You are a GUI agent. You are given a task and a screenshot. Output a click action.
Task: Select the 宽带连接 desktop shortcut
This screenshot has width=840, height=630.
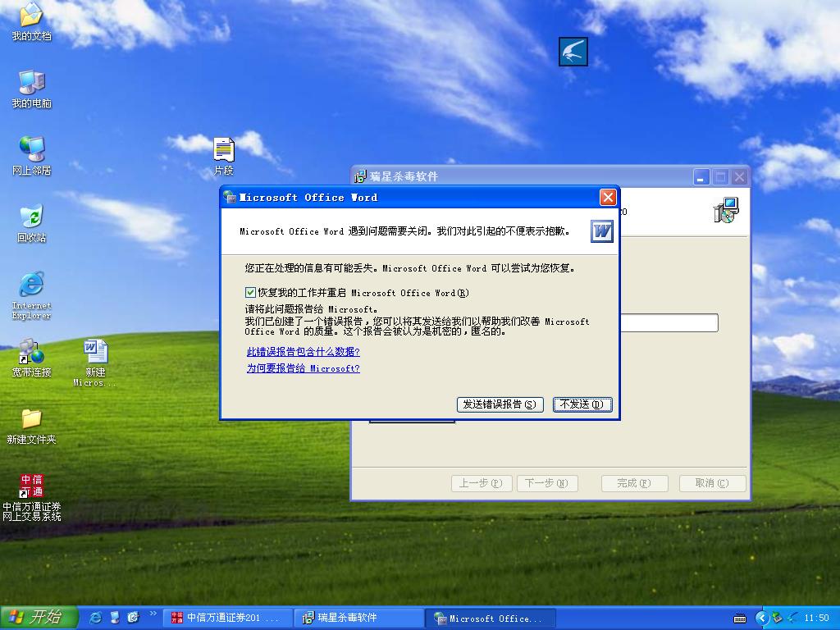32,358
